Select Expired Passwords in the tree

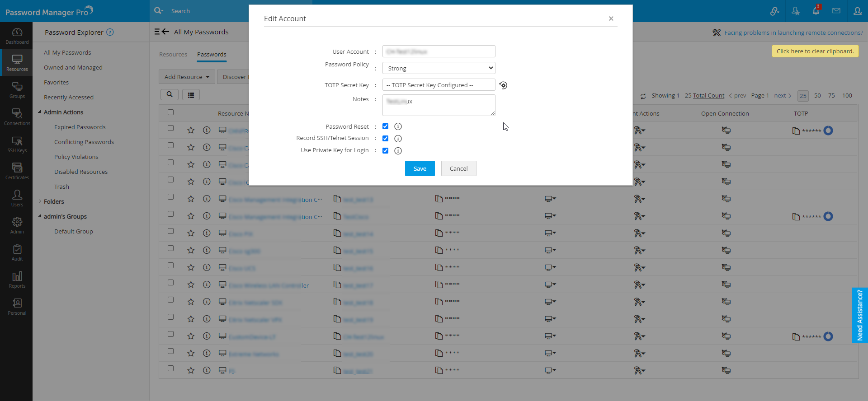(80, 127)
